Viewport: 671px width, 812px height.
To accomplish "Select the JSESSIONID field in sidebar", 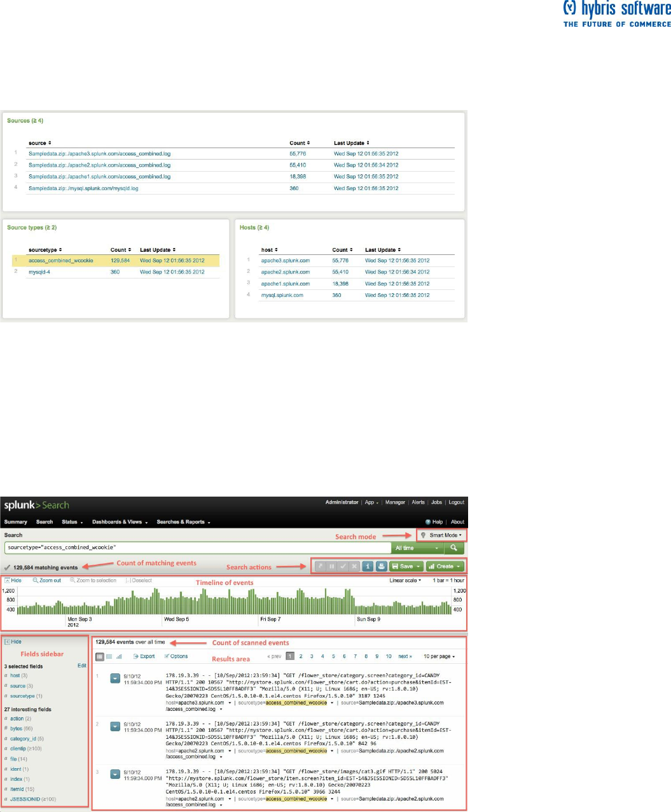I will coord(25,799).
